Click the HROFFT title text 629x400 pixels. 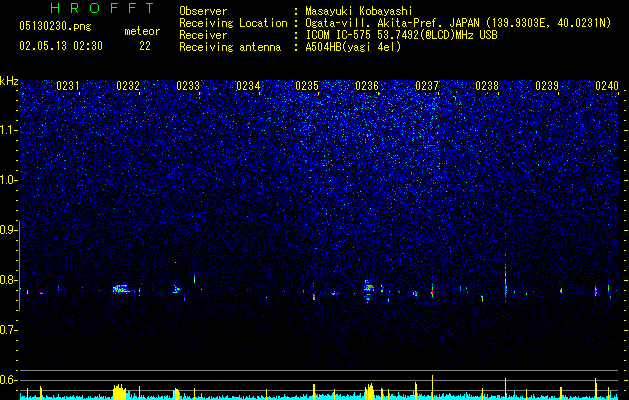click(103, 8)
